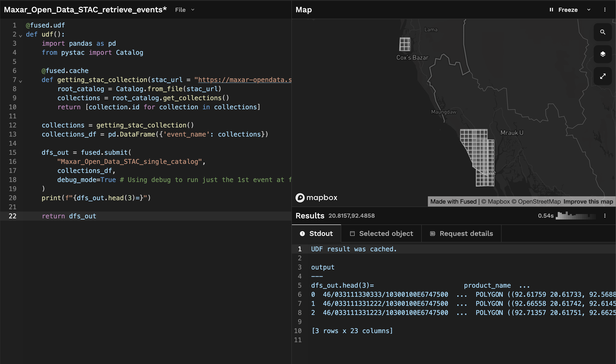Click the Lama map label
The width and height of the screenshot is (616, 364).
click(431, 30)
